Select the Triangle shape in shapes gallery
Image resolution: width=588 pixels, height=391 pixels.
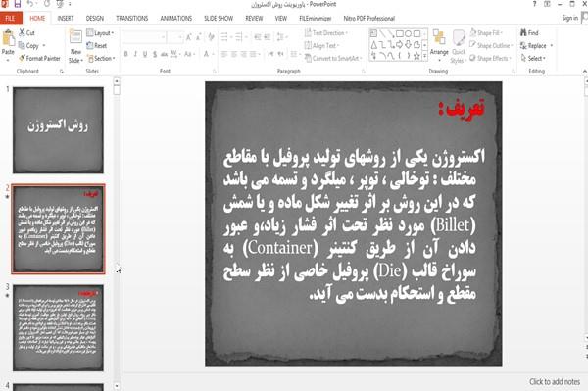point(374,45)
